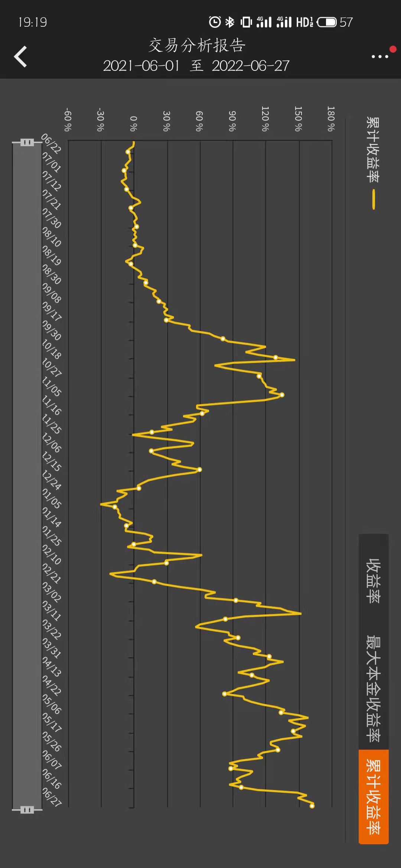Select the 累计收益率 orange tab
This screenshot has width=401, height=868.
tap(374, 796)
